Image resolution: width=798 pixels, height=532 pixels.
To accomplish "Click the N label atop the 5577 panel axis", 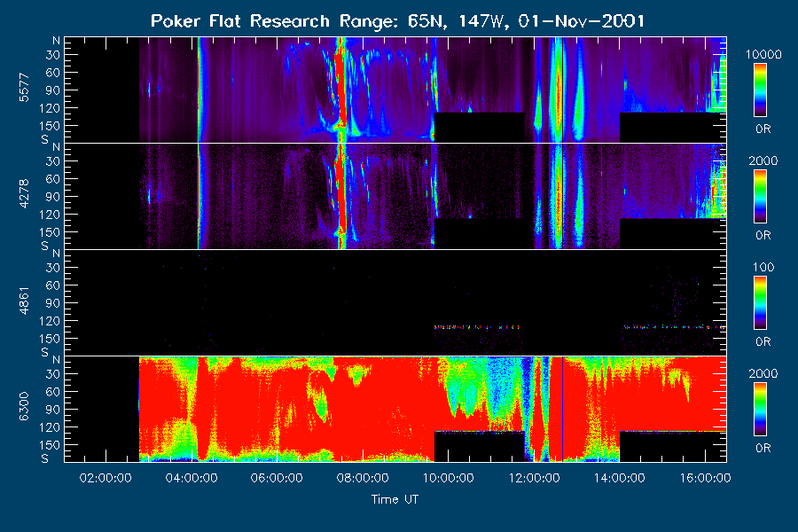I will 56,41.
